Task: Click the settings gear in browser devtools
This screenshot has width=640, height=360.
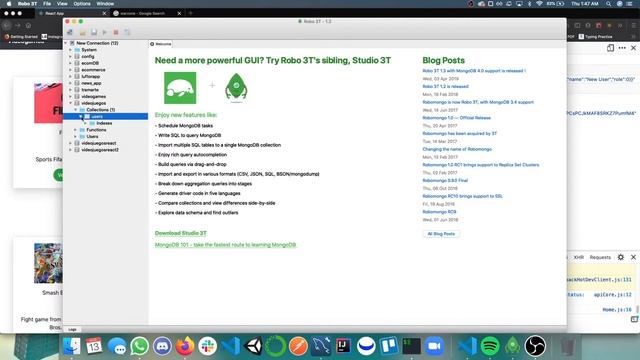Action: point(620,257)
